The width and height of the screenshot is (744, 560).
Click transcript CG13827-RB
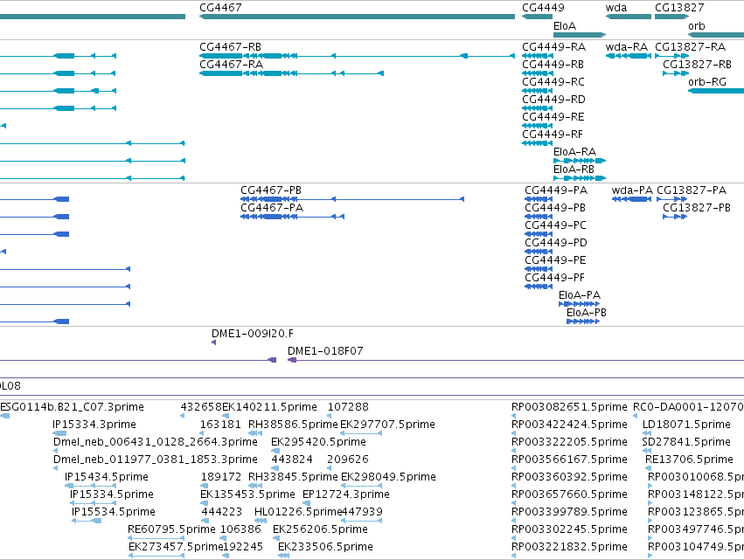tap(675, 73)
